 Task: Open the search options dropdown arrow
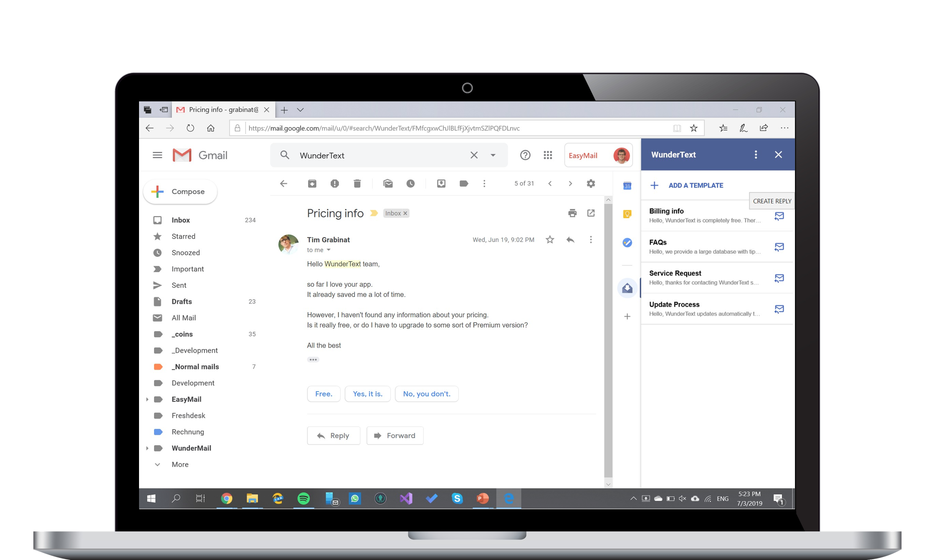click(x=493, y=155)
